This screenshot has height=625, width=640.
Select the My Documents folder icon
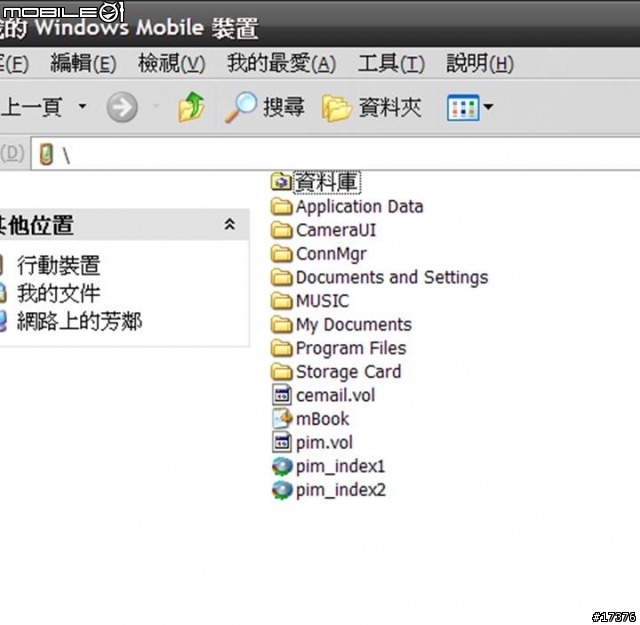[x=282, y=325]
